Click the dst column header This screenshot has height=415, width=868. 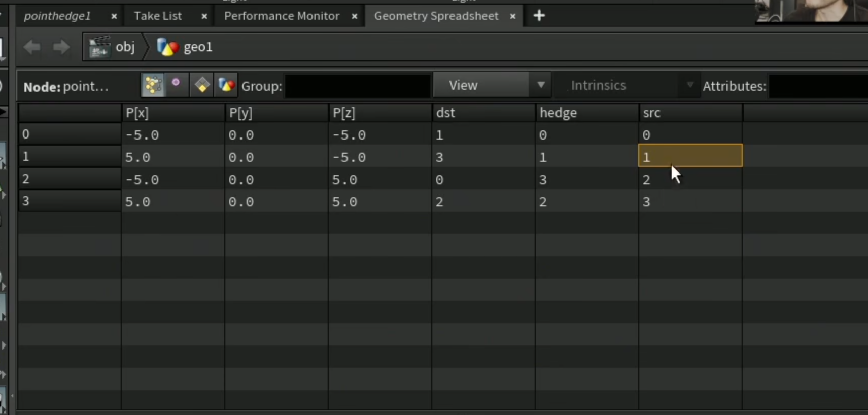483,113
